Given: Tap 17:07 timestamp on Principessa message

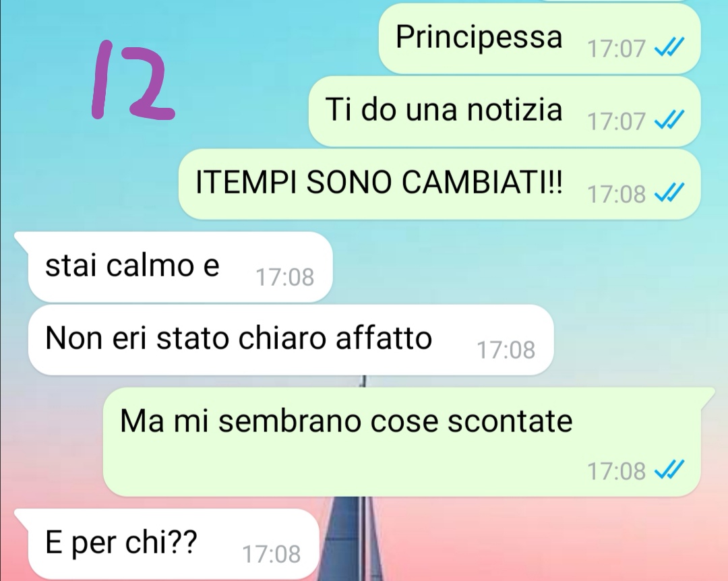Looking at the screenshot, I should (616, 49).
